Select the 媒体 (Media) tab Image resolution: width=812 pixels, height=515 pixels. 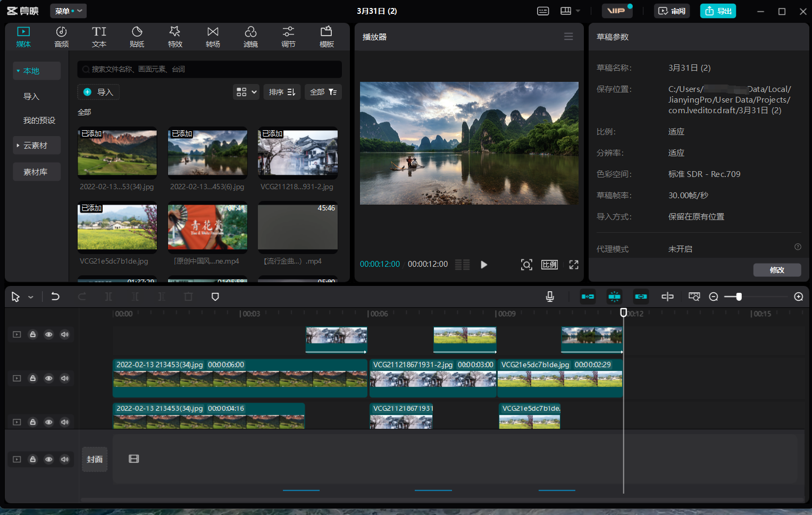(x=23, y=37)
